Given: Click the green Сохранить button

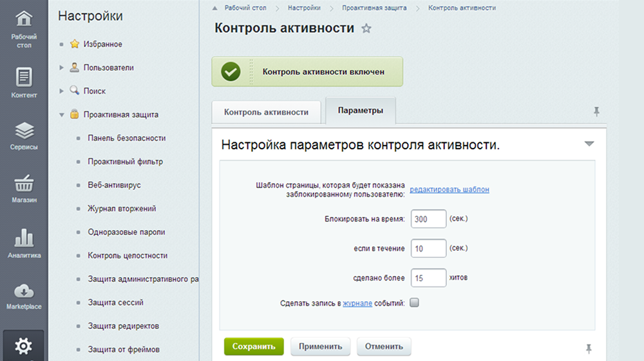Looking at the screenshot, I should [254, 346].
